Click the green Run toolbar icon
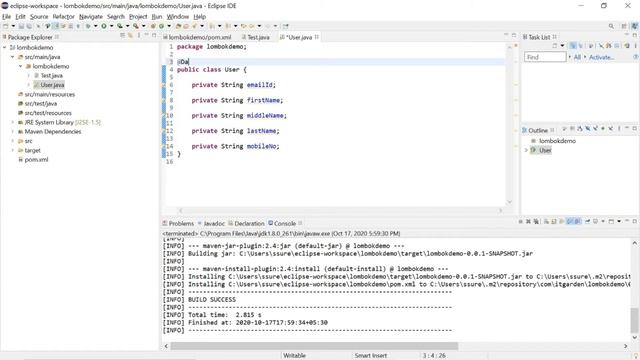This screenshot has width=640, height=360. point(104,26)
